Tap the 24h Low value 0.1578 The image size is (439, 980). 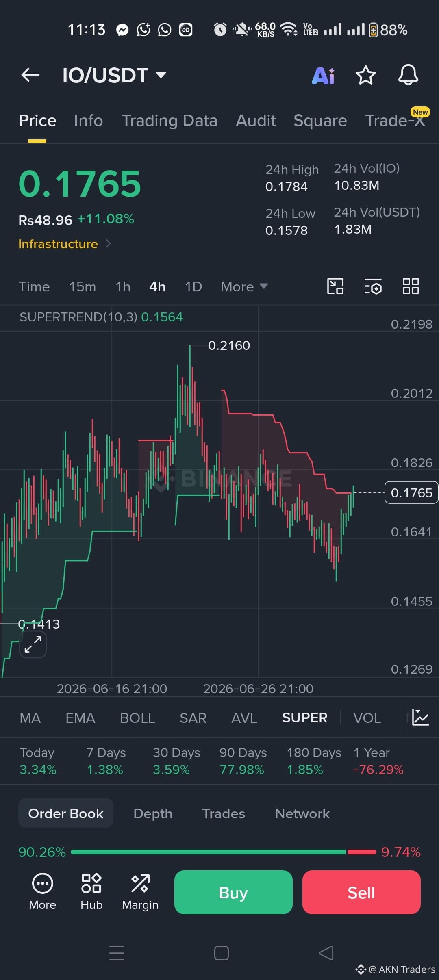tap(286, 230)
